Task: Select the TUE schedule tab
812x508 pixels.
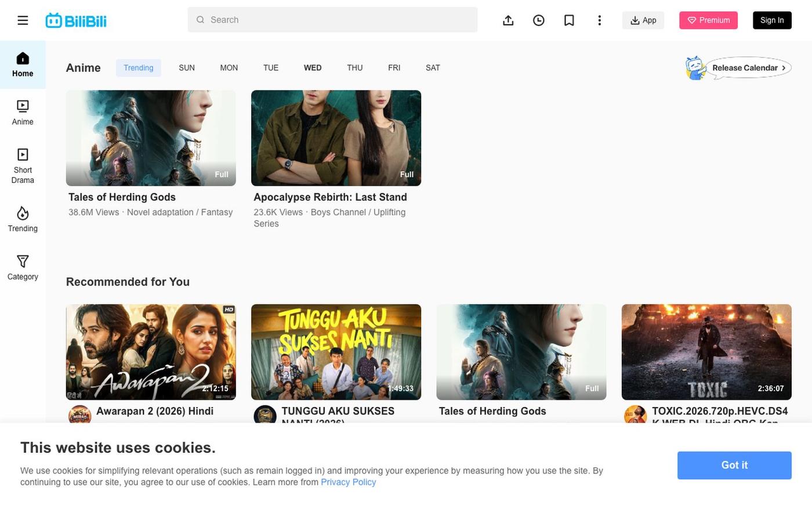Action: tap(271, 68)
